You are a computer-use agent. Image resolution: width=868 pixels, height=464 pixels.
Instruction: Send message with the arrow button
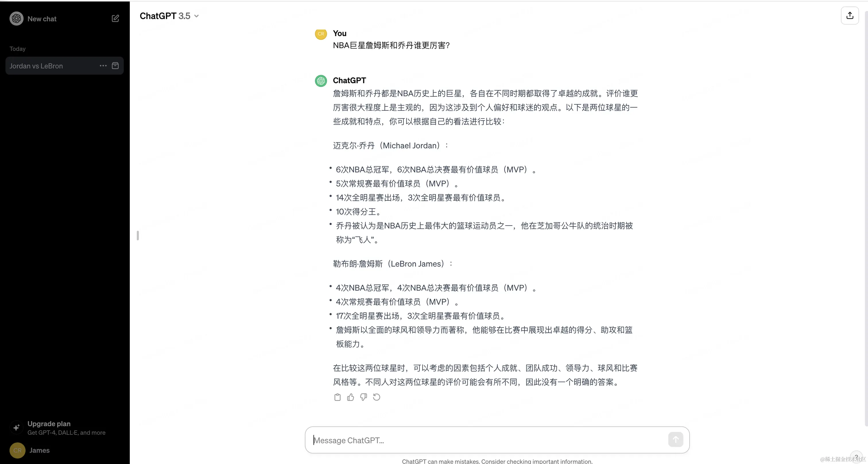pyautogui.click(x=676, y=440)
